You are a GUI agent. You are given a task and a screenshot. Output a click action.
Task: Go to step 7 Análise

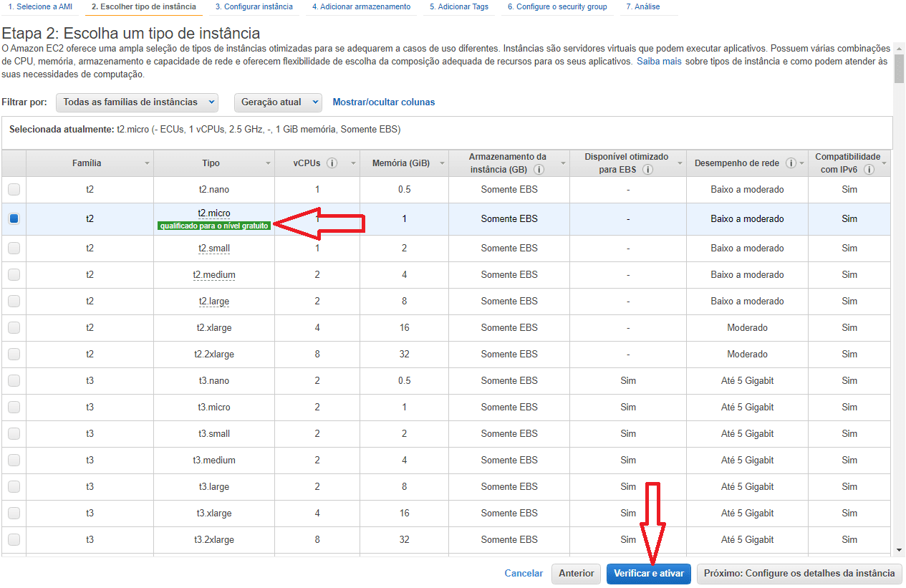pos(643,7)
